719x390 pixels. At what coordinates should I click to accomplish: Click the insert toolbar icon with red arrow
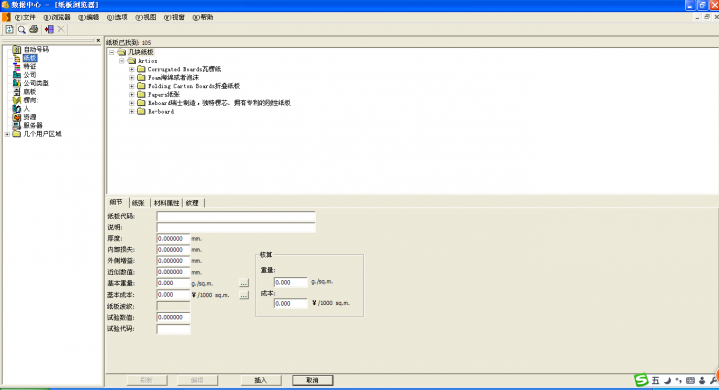click(49, 29)
